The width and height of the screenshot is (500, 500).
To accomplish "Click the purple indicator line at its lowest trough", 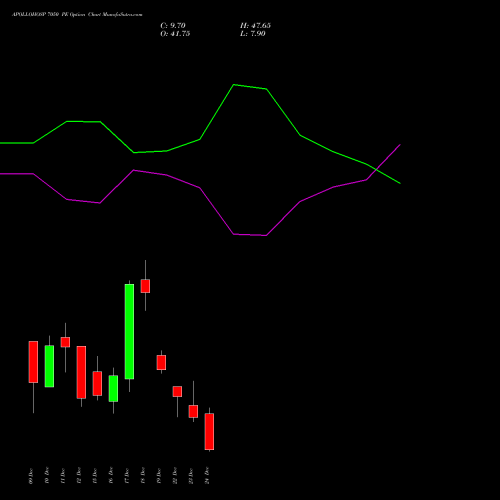I will pos(266,235).
